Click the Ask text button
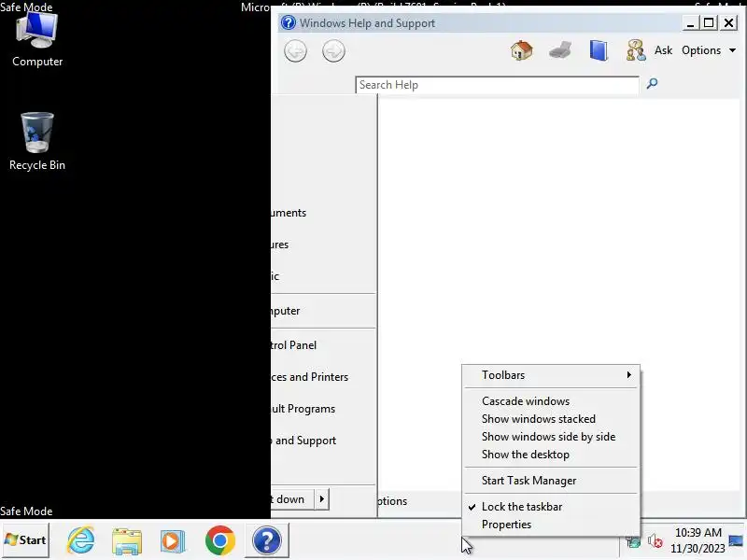Viewport: 747px width, 560px height. 663,50
